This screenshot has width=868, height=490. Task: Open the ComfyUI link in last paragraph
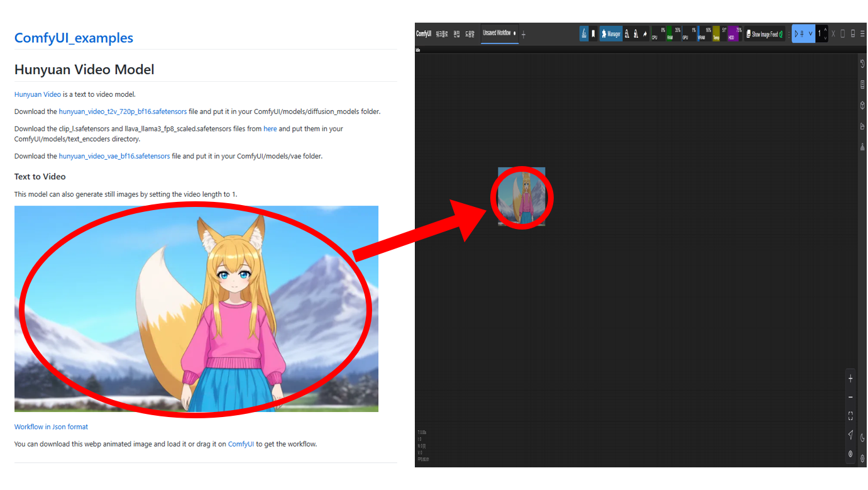click(241, 443)
